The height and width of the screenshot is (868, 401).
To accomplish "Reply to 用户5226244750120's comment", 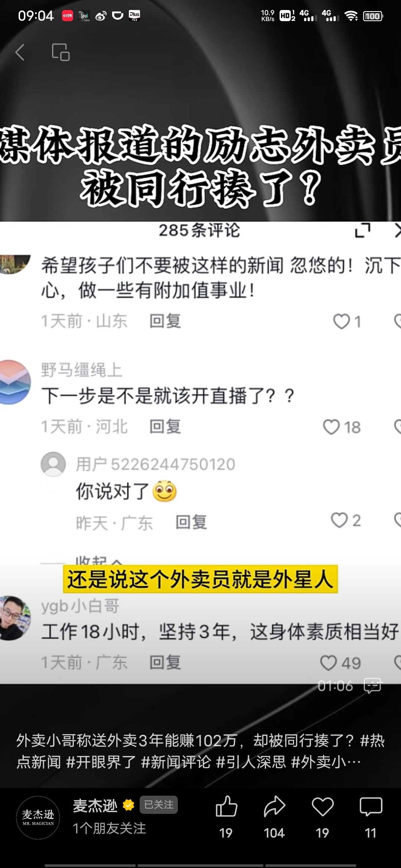I will coord(191,522).
